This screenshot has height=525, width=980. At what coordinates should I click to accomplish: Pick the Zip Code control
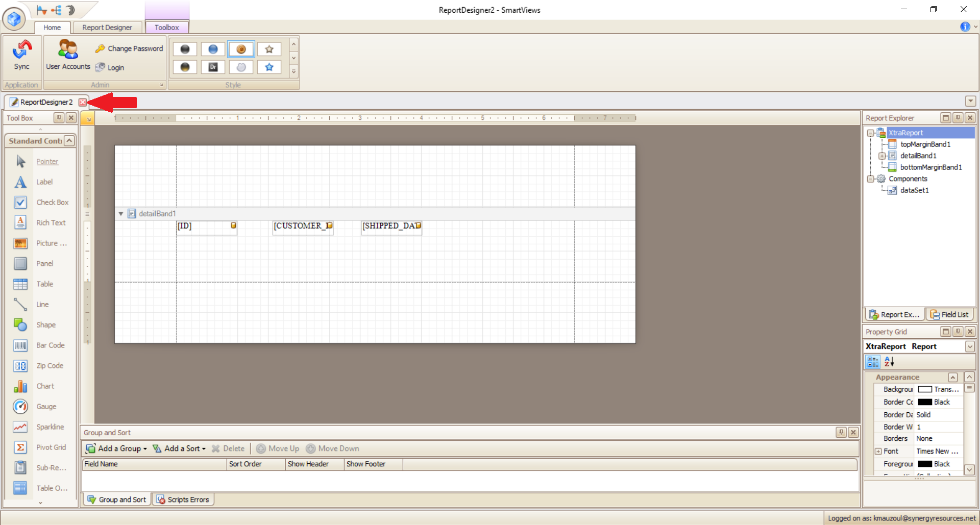point(41,366)
